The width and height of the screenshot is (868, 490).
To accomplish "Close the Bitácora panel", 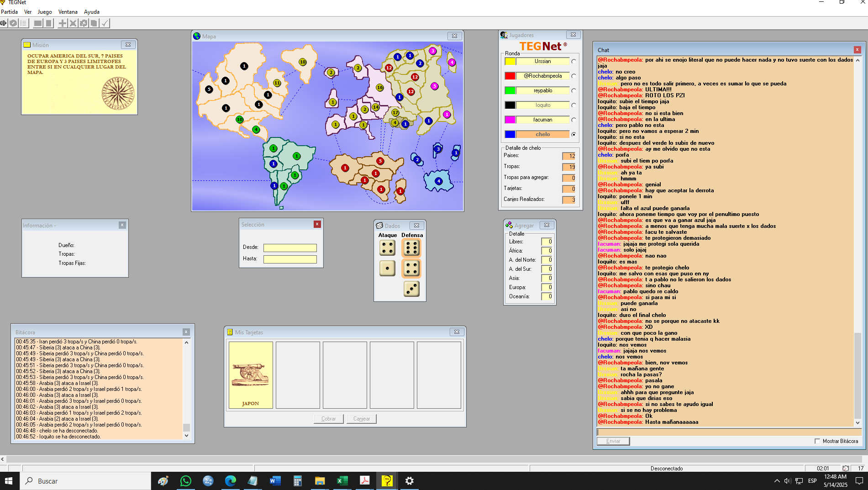I will pyautogui.click(x=186, y=332).
